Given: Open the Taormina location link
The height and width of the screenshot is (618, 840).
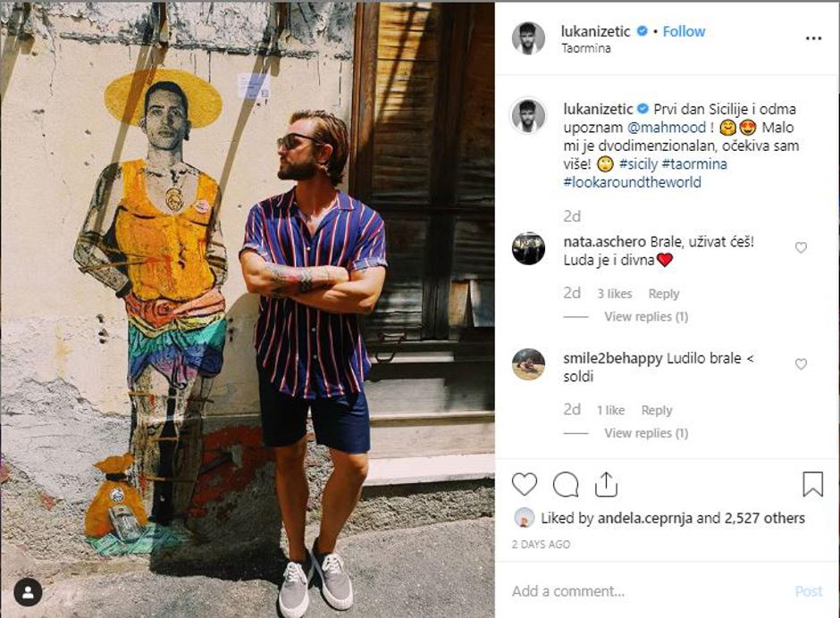Looking at the screenshot, I should (x=586, y=48).
